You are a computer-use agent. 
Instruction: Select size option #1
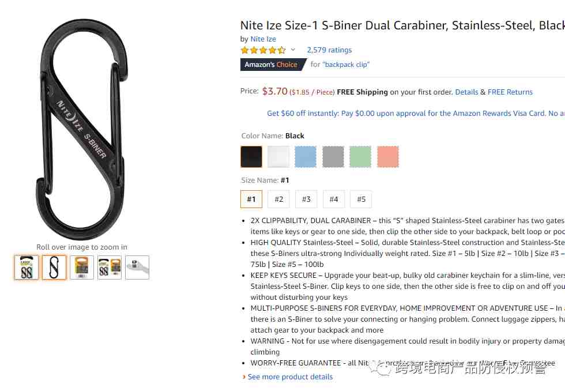[251, 199]
